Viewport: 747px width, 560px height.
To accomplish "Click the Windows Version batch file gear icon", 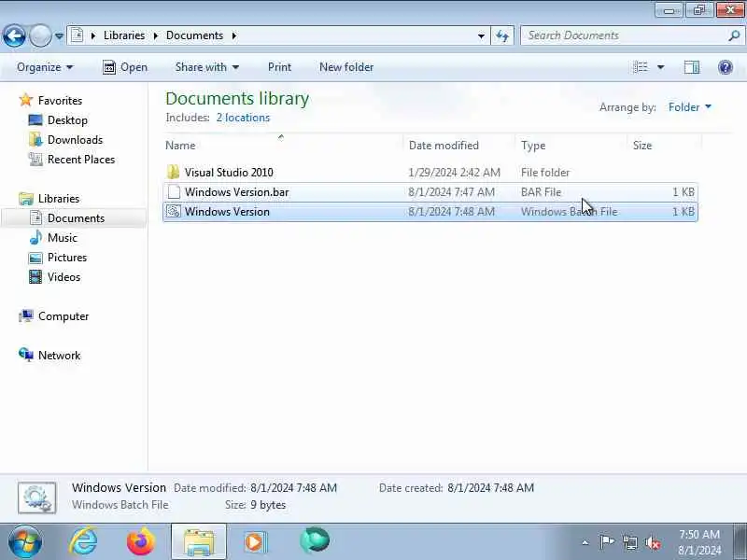I will click(174, 212).
